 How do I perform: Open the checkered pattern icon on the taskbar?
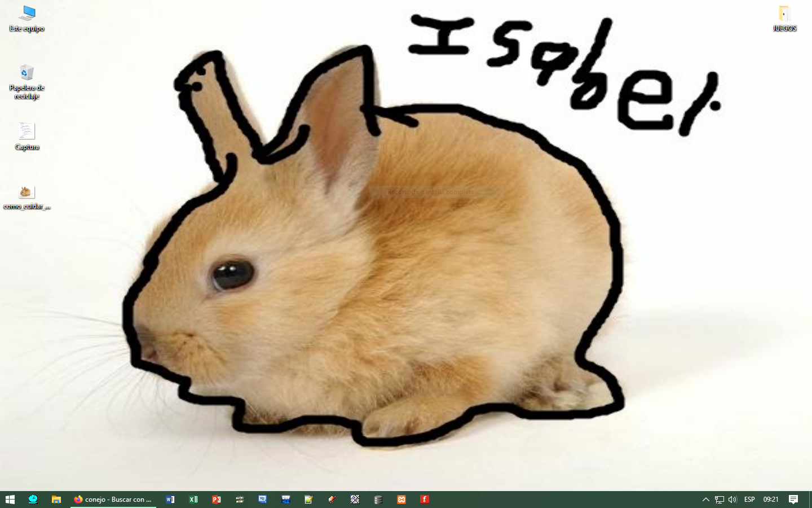click(355, 500)
